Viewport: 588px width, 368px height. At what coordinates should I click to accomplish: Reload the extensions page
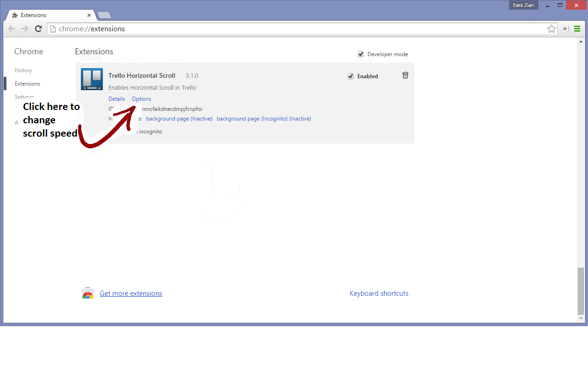(x=39, y=29)
